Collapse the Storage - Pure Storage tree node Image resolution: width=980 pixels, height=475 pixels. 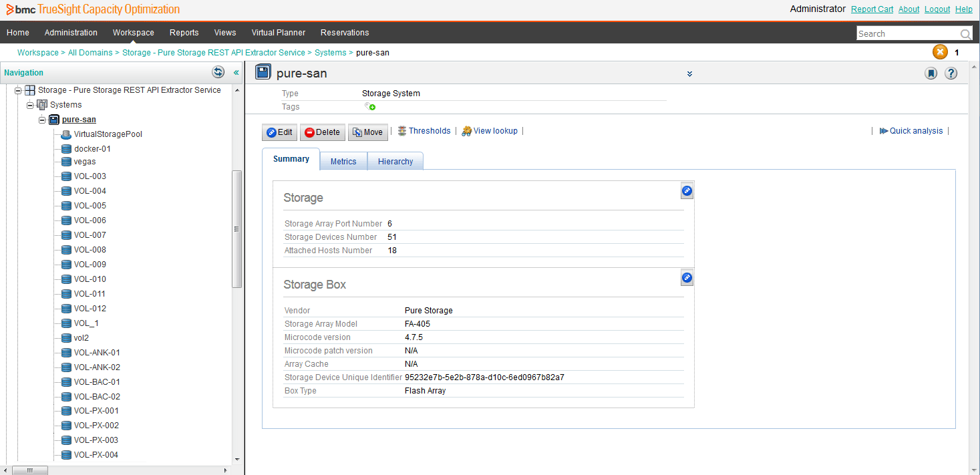(18, 90)
